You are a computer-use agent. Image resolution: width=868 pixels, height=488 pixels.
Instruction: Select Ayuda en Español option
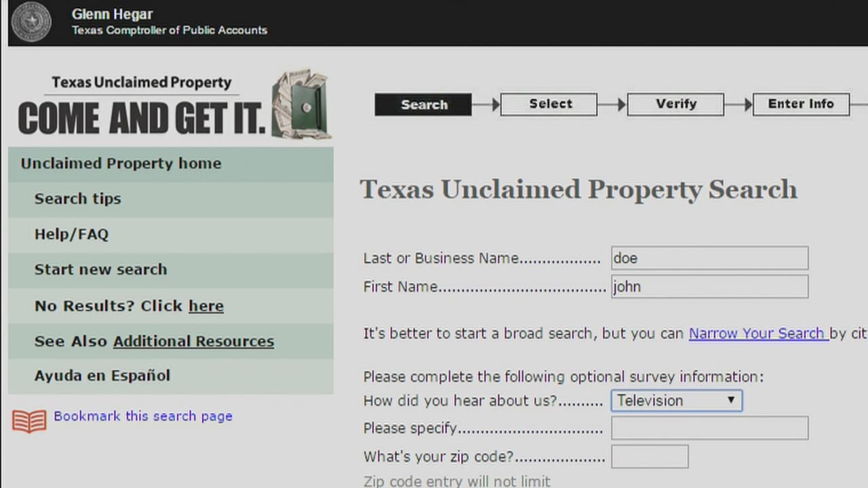(102, 375)
